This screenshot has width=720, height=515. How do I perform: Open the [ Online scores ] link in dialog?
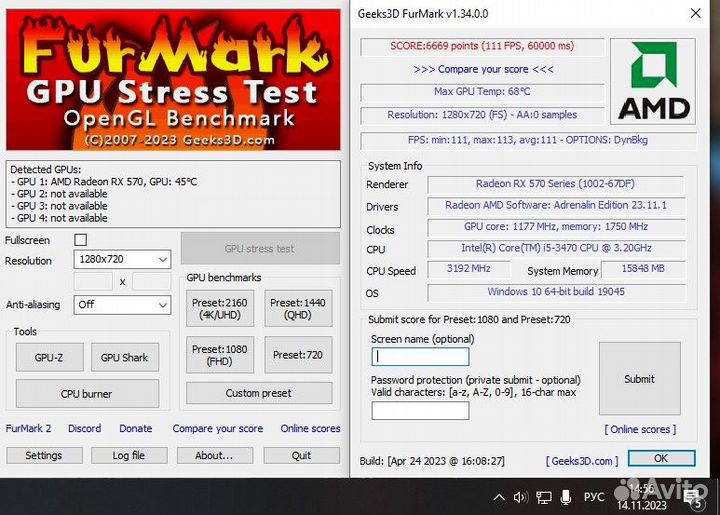click(640, 429)
